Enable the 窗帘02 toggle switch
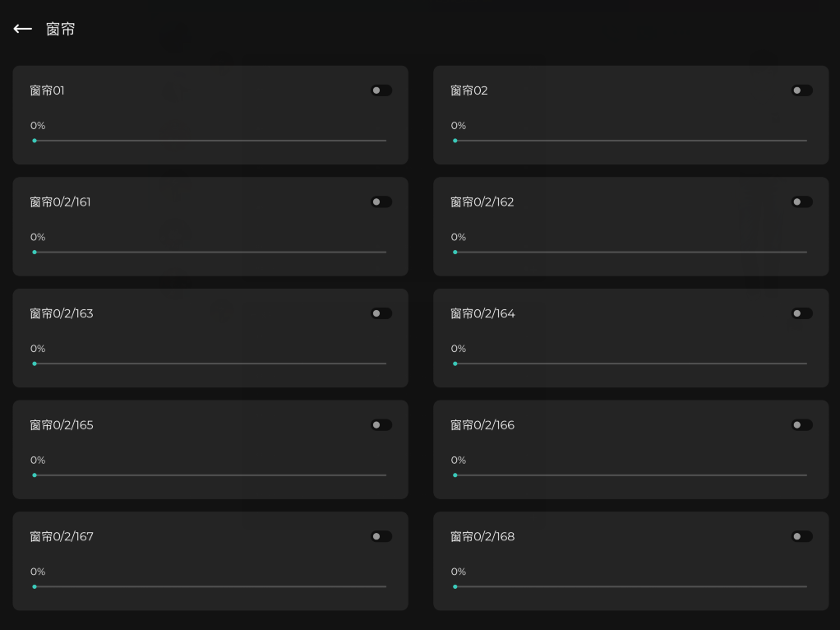Screen dimensions: 840x630 [x=801, y=90]
